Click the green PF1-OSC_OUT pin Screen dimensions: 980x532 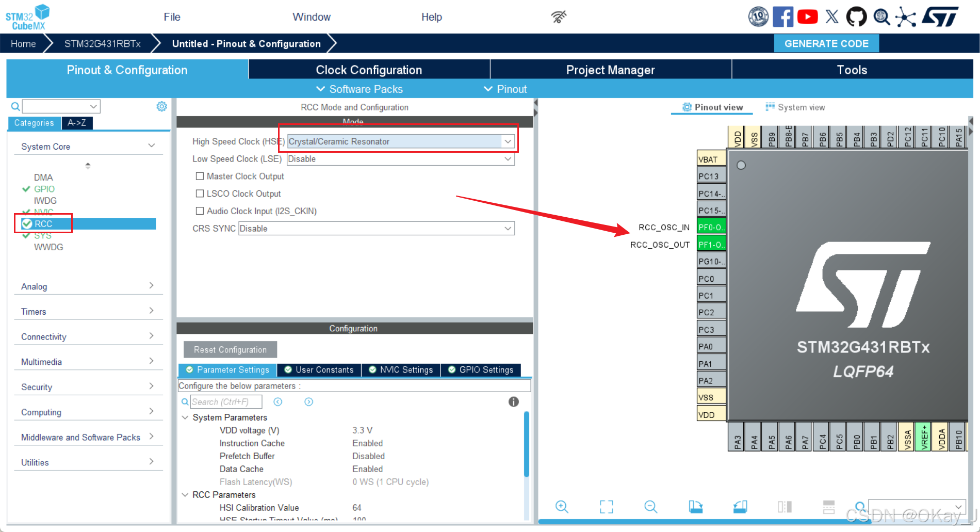711,244
